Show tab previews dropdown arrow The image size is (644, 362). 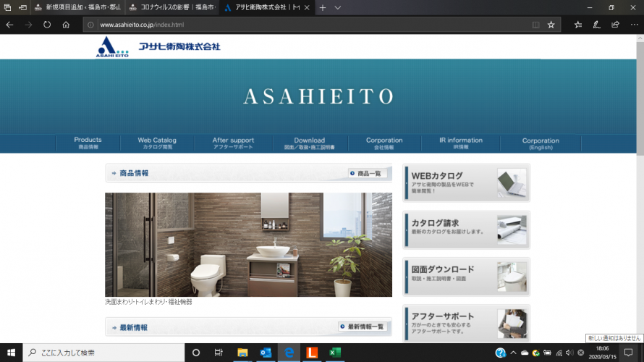[338, 7]
